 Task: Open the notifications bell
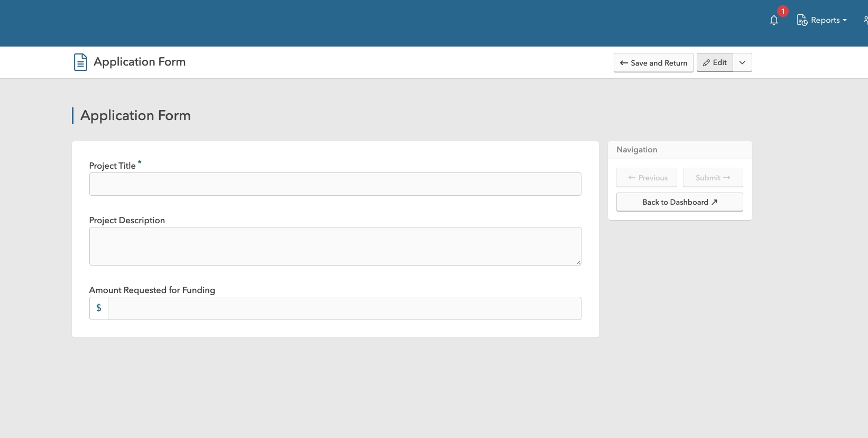(774, 21)
